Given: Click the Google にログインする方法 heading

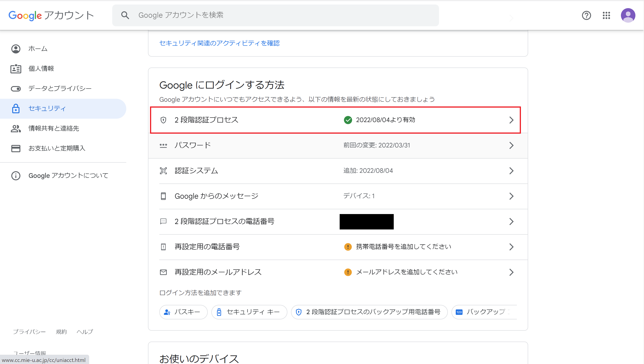Looking at the screenshot, I should click(x=222, y=85).
